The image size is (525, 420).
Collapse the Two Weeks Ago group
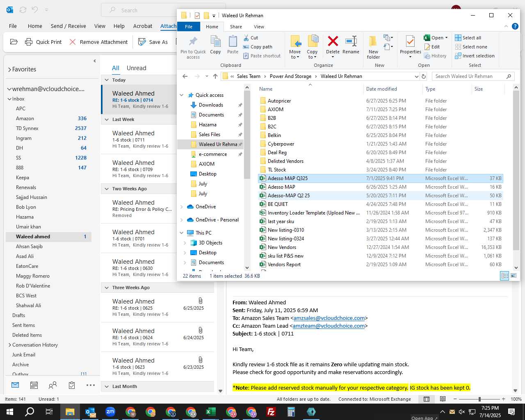click(107, 189)
